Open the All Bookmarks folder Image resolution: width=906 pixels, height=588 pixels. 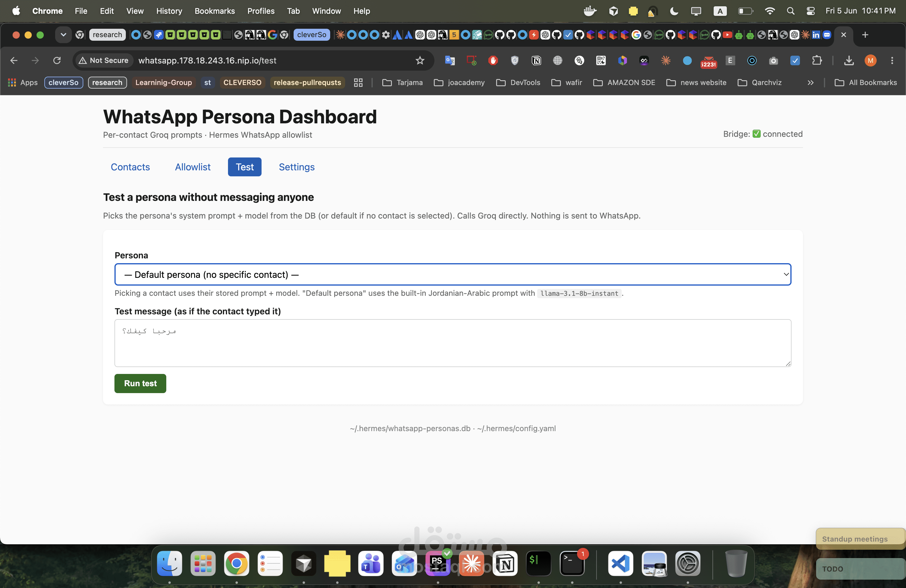tap(866, 83)
